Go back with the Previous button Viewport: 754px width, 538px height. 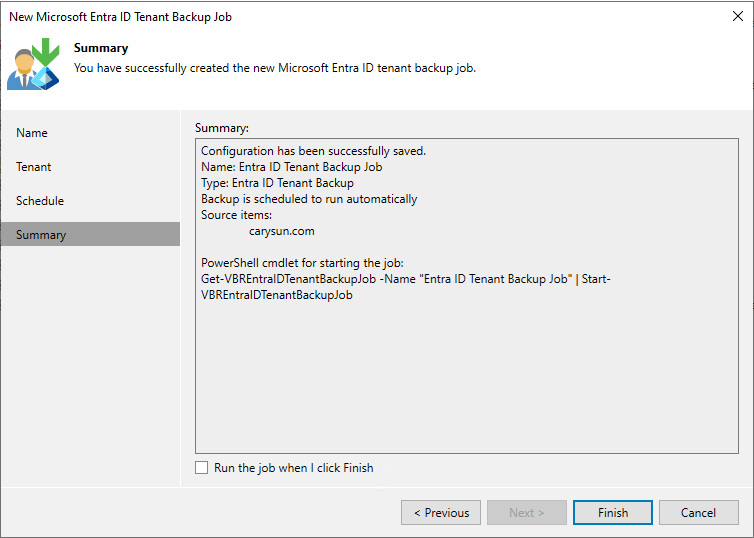coord(441,513)
